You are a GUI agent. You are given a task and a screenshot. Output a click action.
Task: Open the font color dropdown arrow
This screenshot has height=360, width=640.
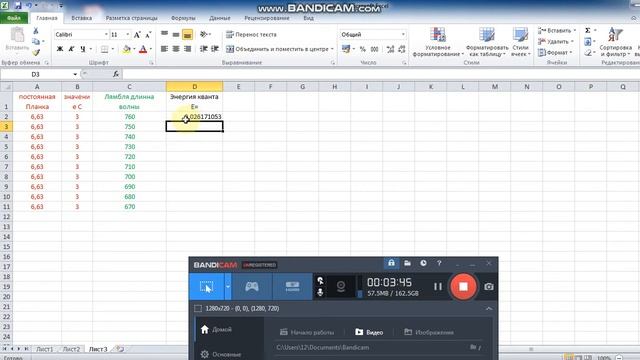[x=151, y=49]
